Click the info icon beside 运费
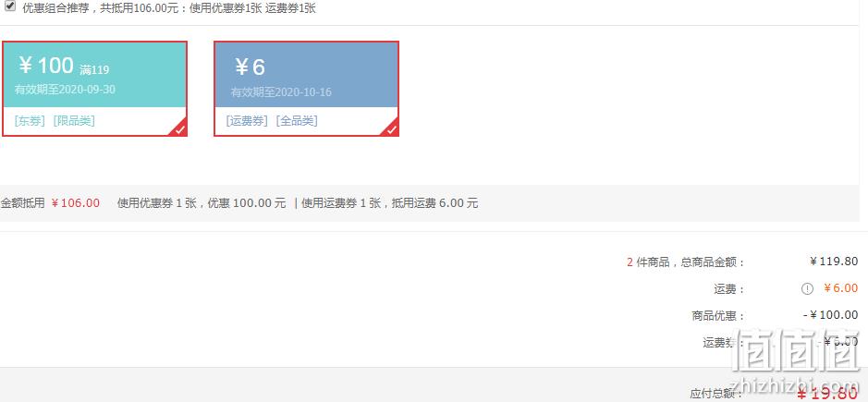 [x=807, y=288]
